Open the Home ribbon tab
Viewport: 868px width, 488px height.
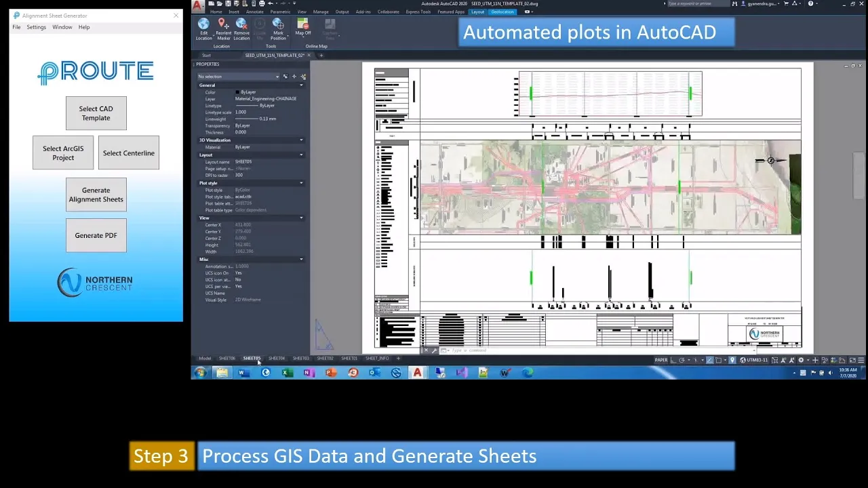point(216,12)
